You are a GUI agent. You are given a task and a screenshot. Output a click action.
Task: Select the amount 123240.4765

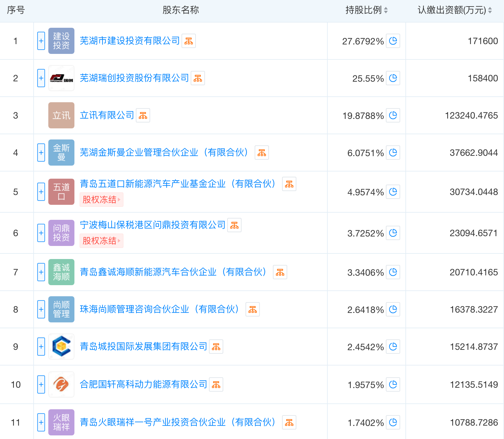coord(472,116)
